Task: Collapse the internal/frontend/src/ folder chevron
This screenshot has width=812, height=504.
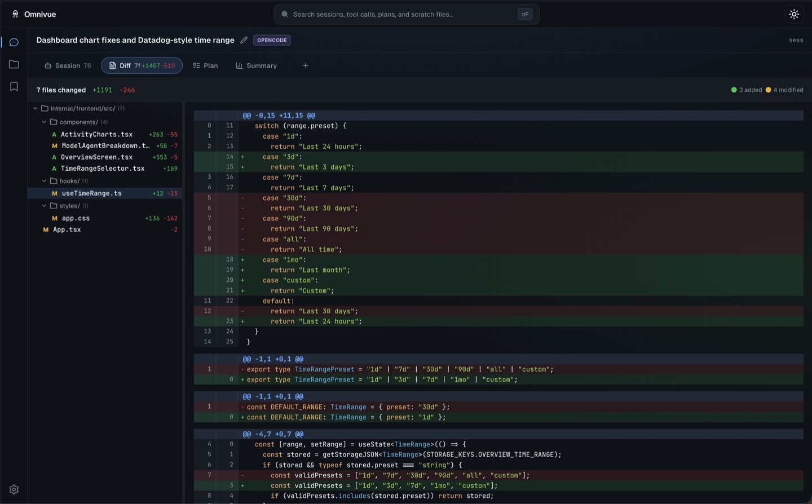Action: pos(36,108)
